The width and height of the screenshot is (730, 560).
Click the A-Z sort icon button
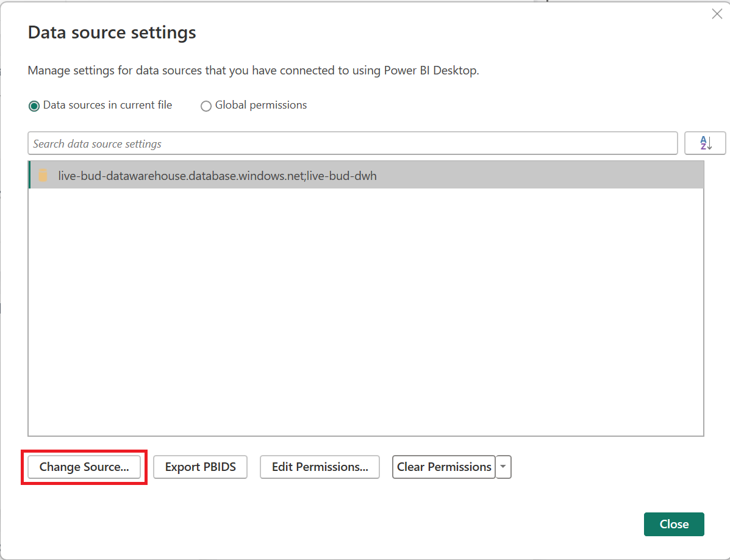[x=705, y=143]
